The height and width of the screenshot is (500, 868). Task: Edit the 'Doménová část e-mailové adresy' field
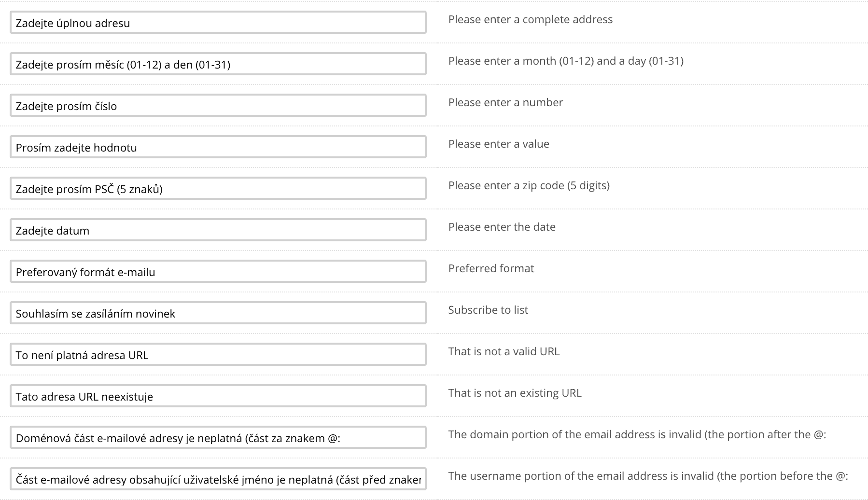[218, 438]
